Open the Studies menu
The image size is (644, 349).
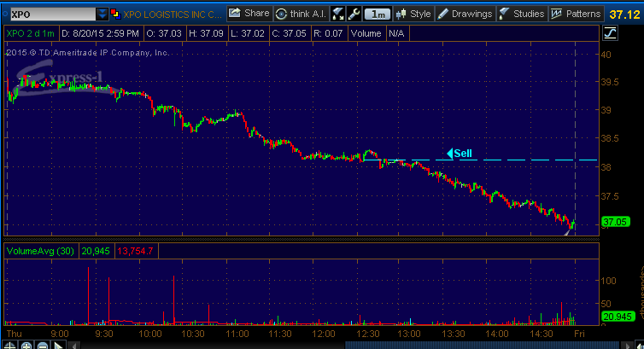(x=522, y=14)
